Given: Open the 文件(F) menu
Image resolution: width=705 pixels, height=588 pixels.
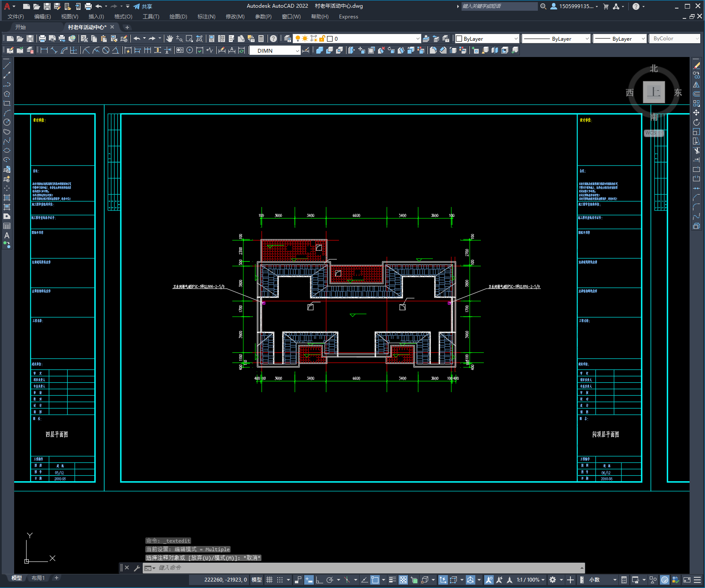Looking at the screenshot, I should click(16, 17).
